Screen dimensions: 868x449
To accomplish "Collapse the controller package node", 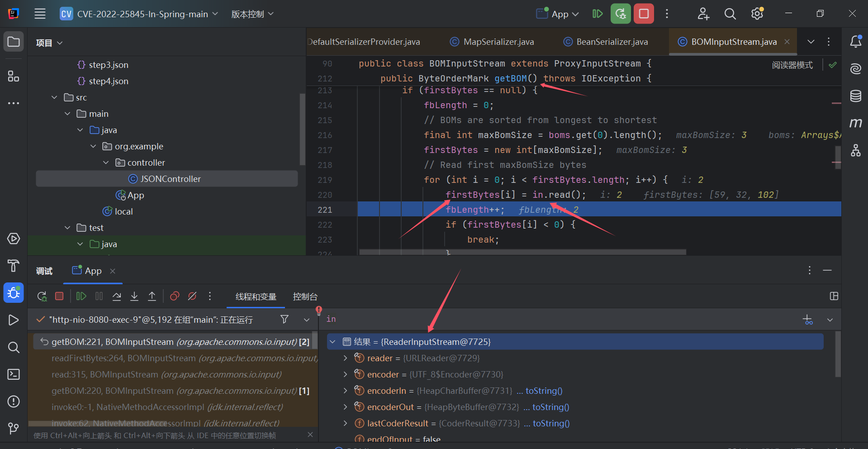I will 106,162.
